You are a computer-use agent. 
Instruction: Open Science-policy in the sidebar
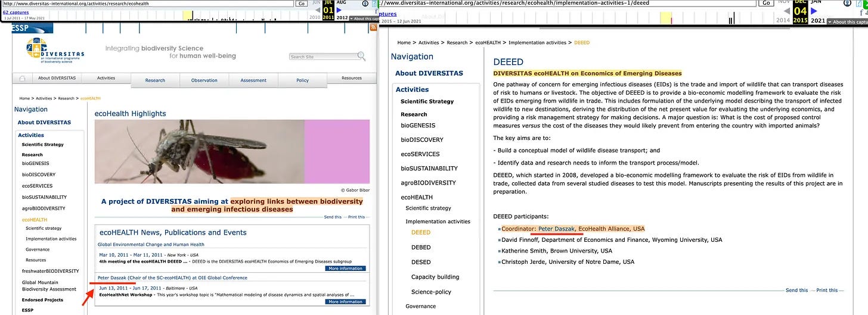pos(431,292)
